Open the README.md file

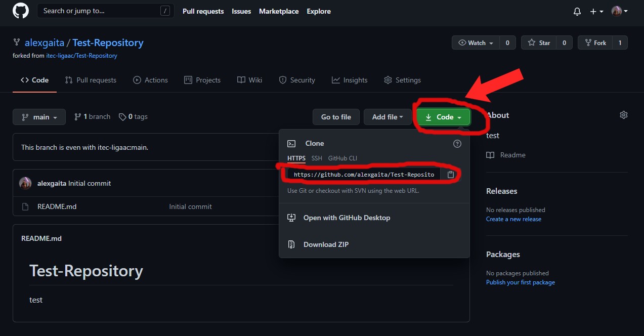(57, 206)
